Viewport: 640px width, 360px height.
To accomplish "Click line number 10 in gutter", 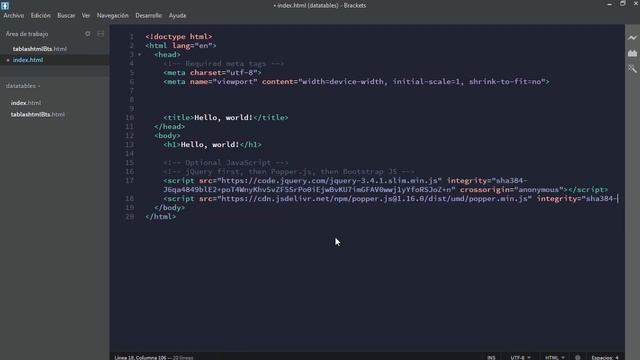I will (x=130, y=118).
